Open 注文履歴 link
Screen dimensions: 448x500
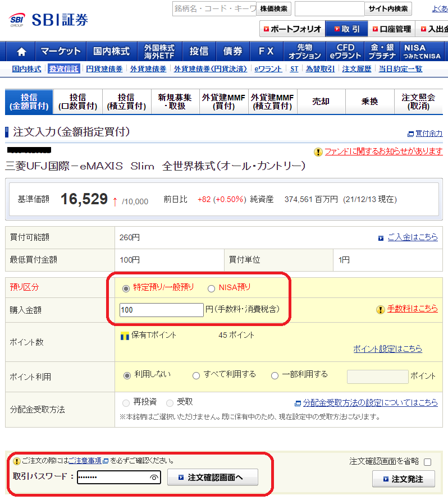[x=356, y=69]
